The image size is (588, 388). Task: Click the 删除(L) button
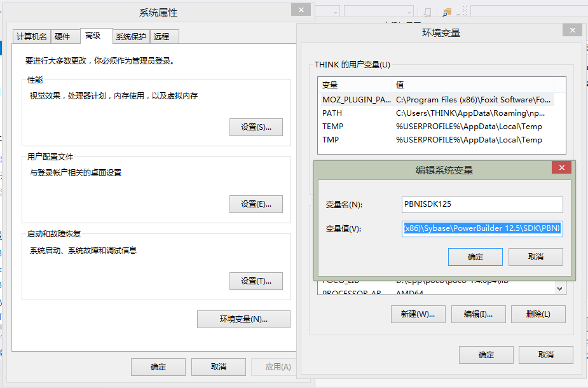538,314
